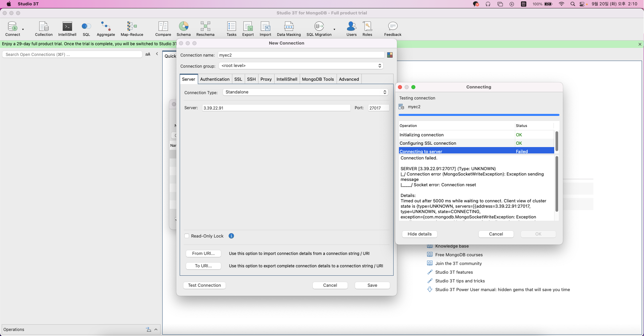Click the Test Connection button

pyautogui.click(x=204, y=285)
